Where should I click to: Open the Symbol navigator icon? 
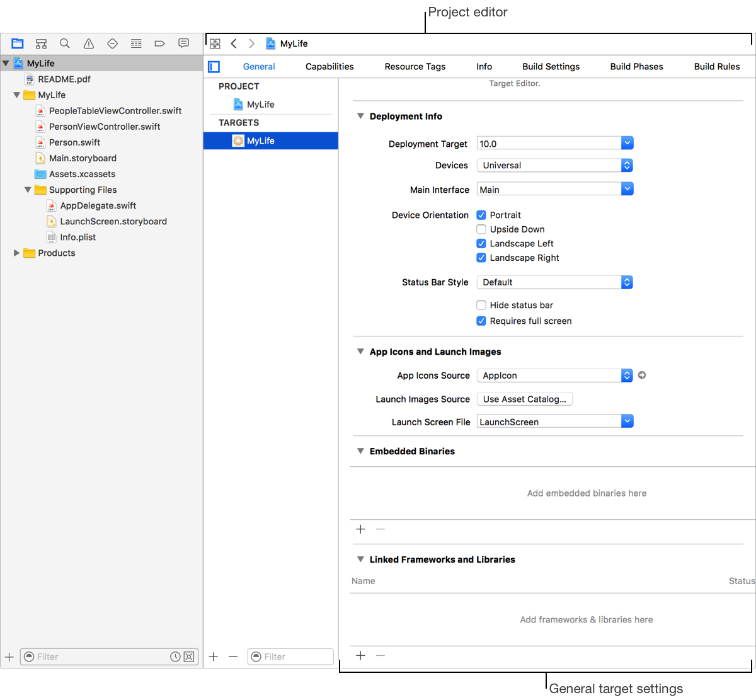(41, 43)
